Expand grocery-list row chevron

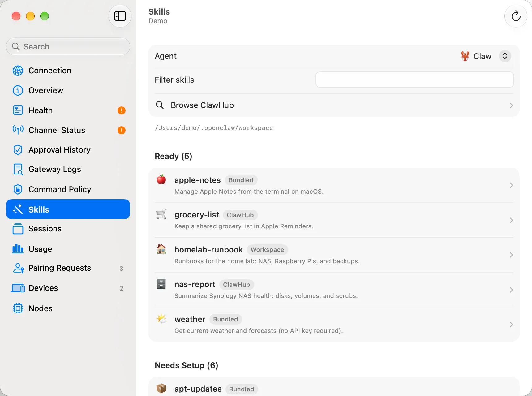pyautogui.click(x=511, y=220)
